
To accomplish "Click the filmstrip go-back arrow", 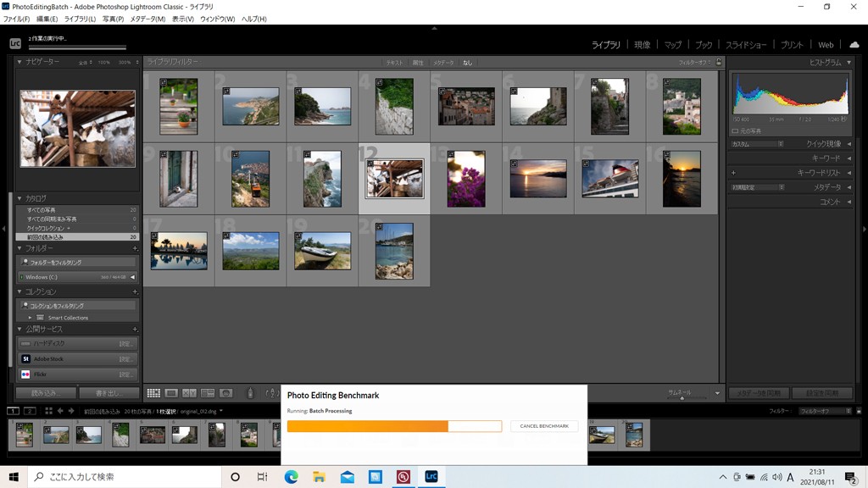I will click(60, 411).
